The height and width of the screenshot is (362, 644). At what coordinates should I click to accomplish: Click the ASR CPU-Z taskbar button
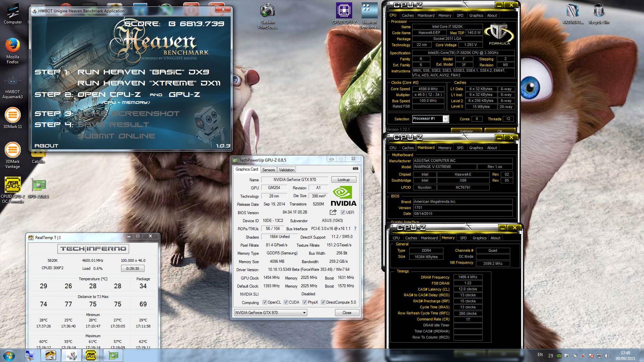91,355
